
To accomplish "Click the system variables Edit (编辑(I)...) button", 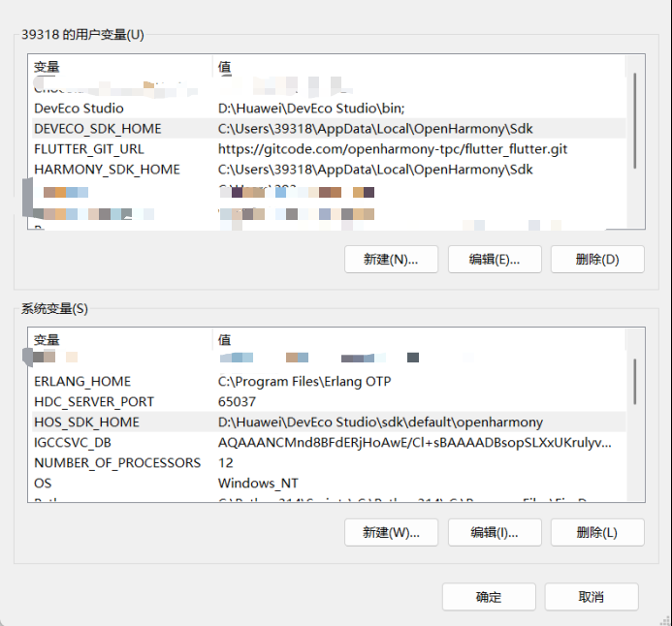I will pos(495,532).
